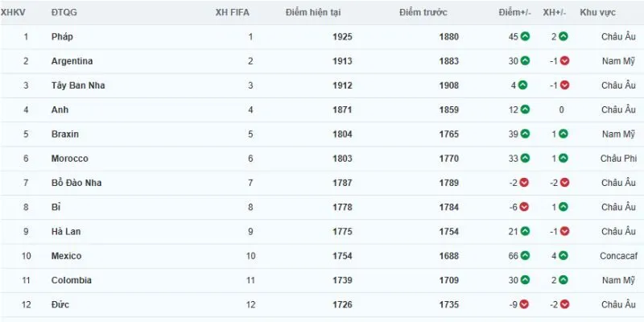Click the XH+/- column header
Viewport: 644px width, 322px height.
coord(555,13)
